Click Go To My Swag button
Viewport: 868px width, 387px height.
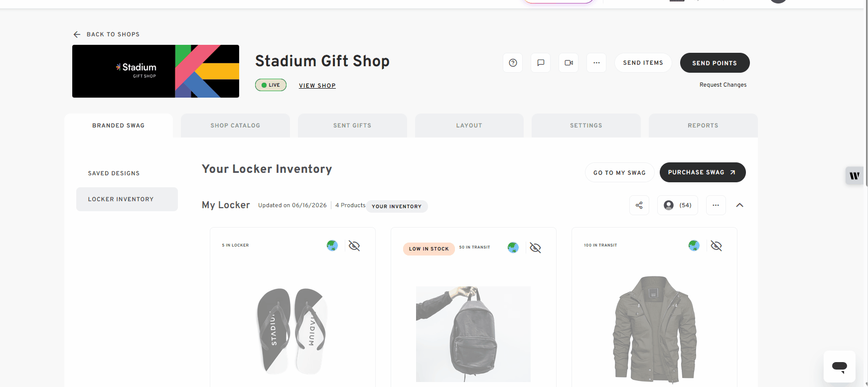(619, 172)
